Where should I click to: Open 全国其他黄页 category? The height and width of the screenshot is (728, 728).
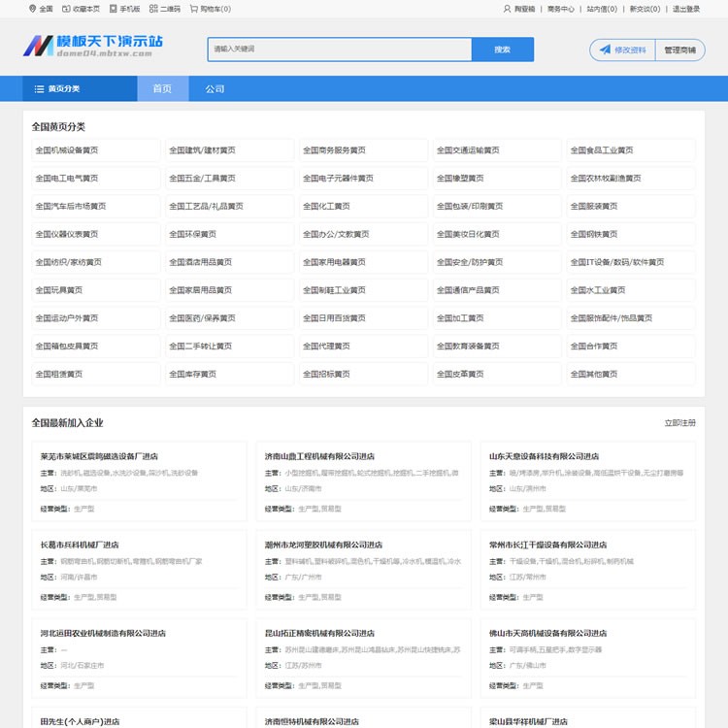point(631,374)
